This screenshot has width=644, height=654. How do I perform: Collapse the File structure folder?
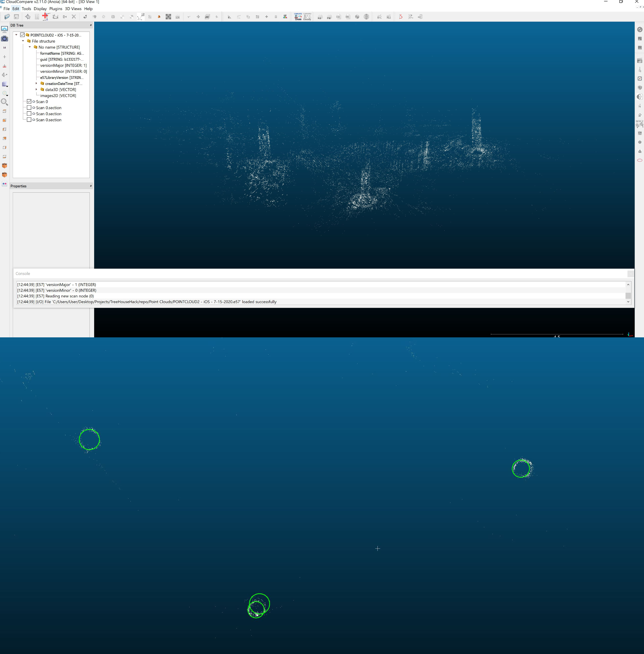[23, 41]
